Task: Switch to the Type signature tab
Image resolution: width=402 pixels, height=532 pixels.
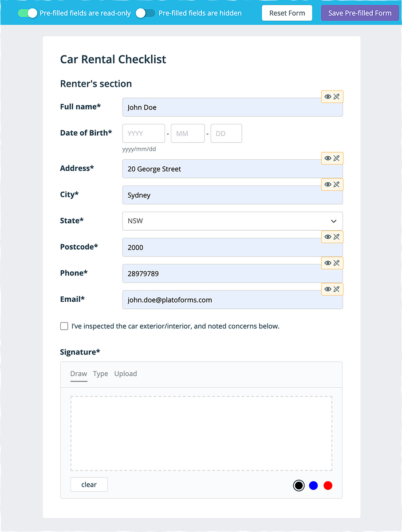Action: [100, 374]
